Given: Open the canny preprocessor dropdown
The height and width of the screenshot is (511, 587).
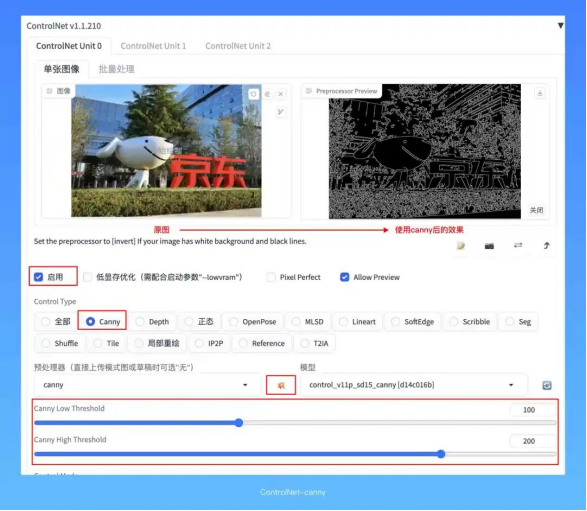Looking at the screenshot, I should [x=147, y=385].
